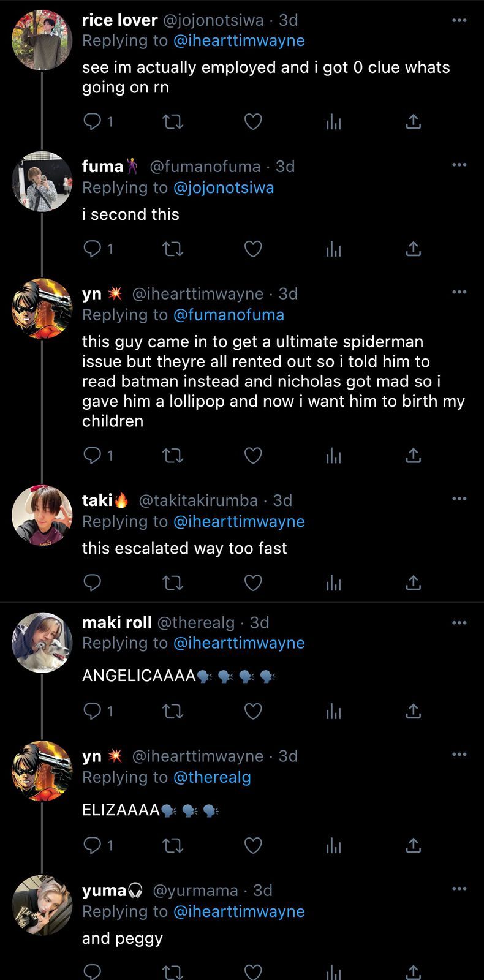View analytics on fuma's reply
The width and height of the screenshot is (484, 980).
333,249
